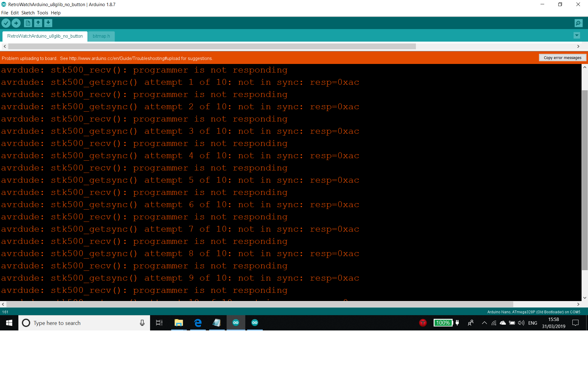Click the Open sketch up-arrow icon
Image resolution: width=588 pixels, height=369 pixels.
tap(38, 23)
